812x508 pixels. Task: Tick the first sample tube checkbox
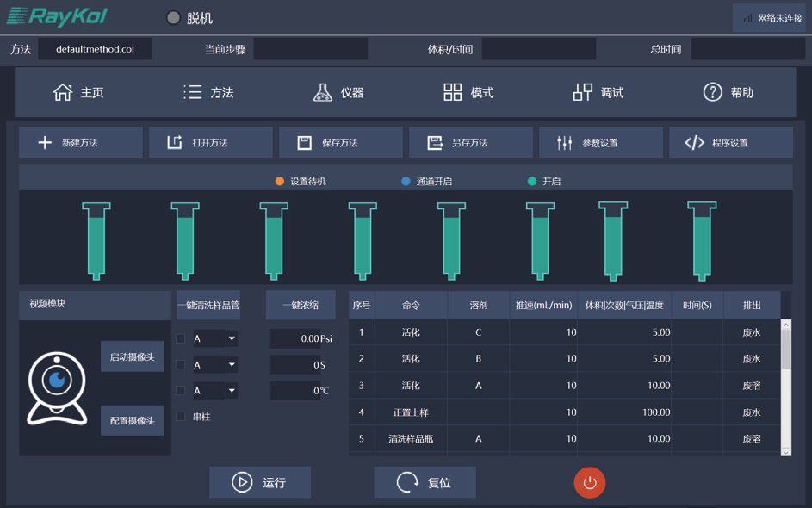(181, 339)
